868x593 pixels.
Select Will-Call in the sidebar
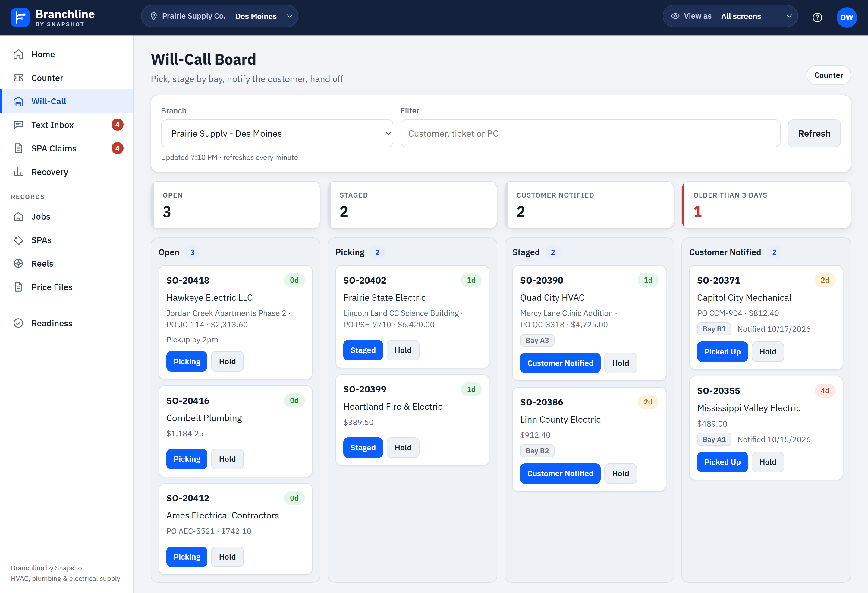67,101
